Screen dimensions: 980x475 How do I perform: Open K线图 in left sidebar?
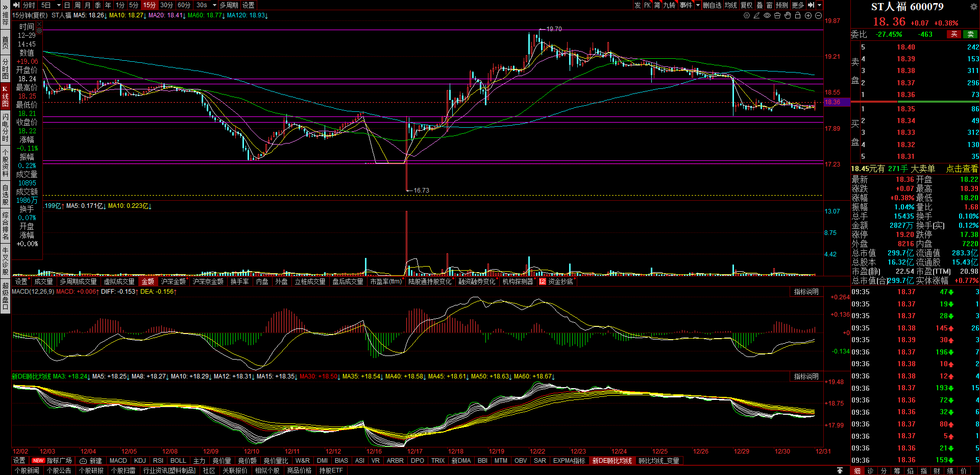click(5, 97)
